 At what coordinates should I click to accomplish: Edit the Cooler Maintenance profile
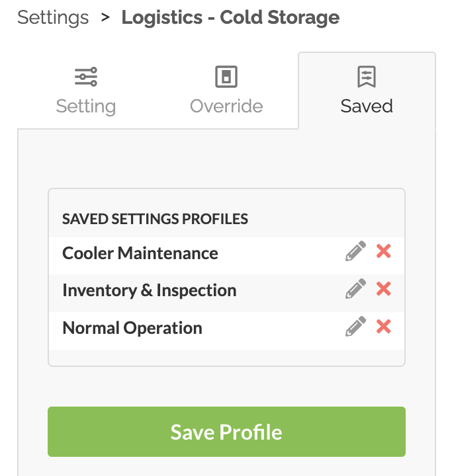click(355, 252)
